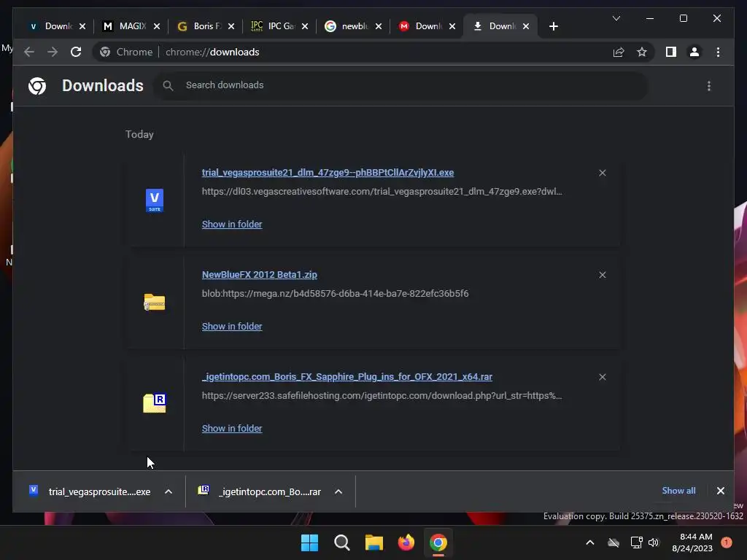Close the MAGIX tab
The image size is (747, 560).
pyautogui.click(x=157, y=26)
